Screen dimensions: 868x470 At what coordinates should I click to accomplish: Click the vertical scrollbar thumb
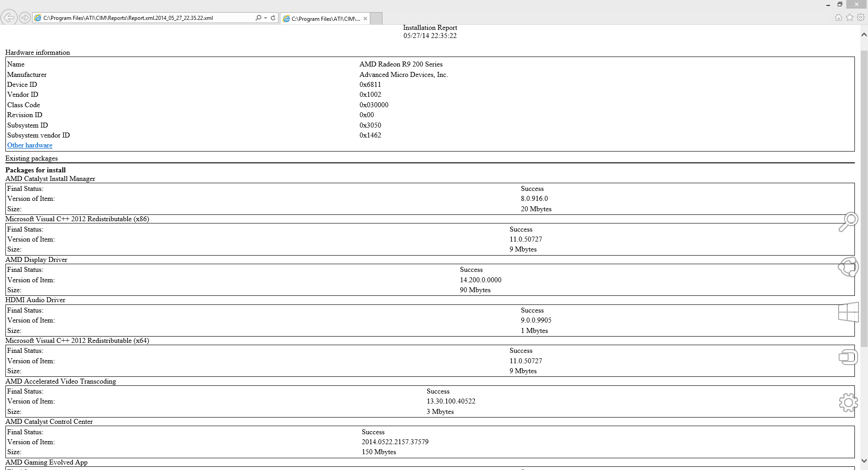[x=864, y=198]
